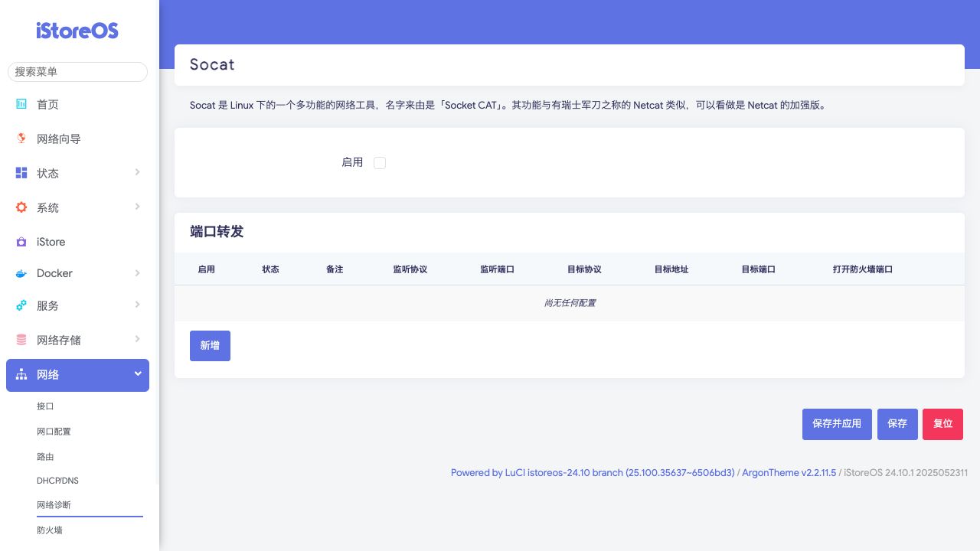Click the Add (新增) button

[x=210, y=346]
